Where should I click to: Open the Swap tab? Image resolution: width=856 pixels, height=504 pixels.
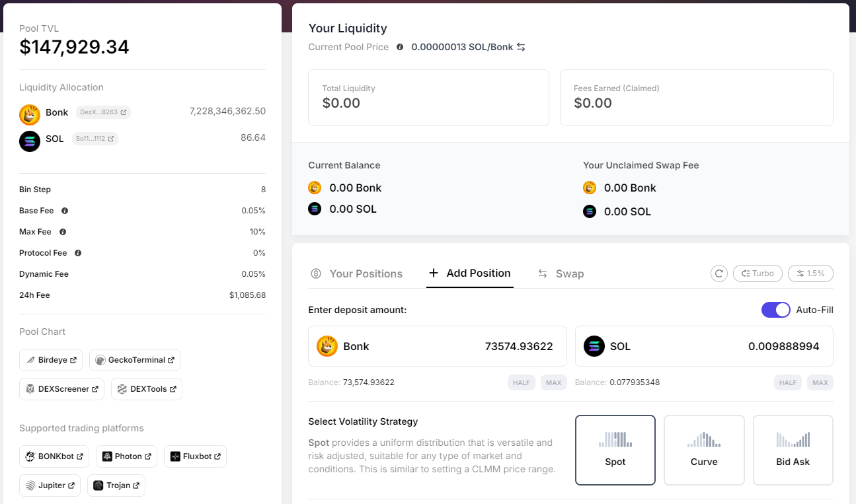561,273
